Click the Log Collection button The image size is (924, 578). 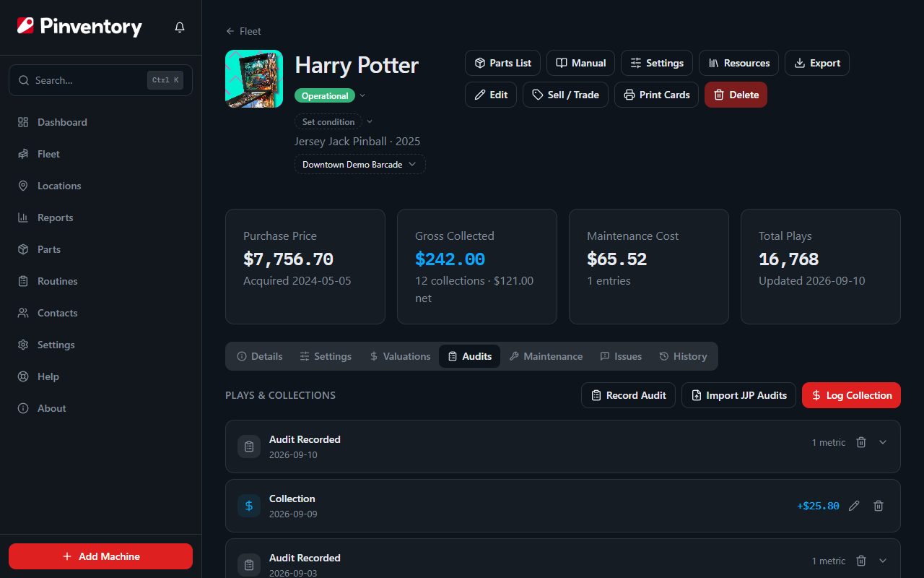[851, 395]
